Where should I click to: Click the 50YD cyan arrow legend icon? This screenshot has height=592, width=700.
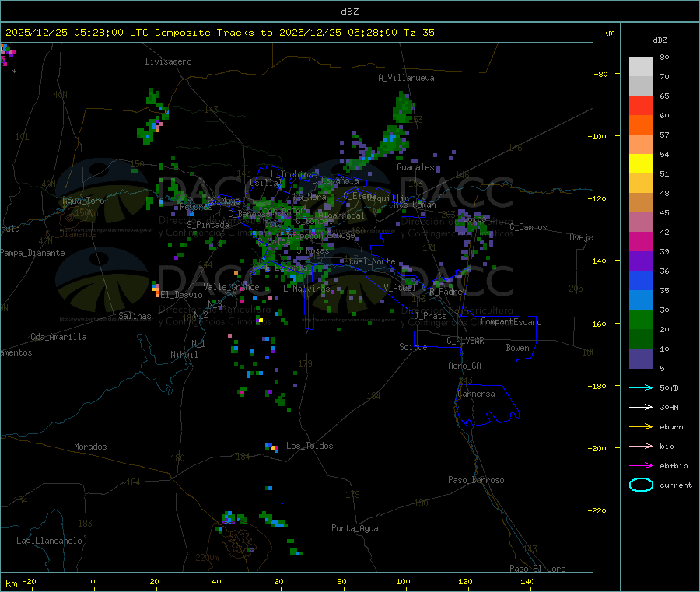click(x=641, y=387)
